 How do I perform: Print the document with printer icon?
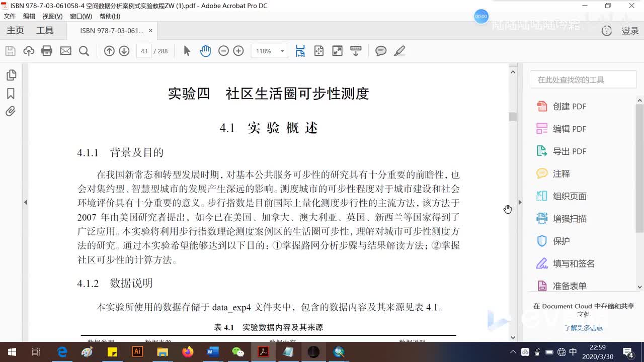(47, 51)
